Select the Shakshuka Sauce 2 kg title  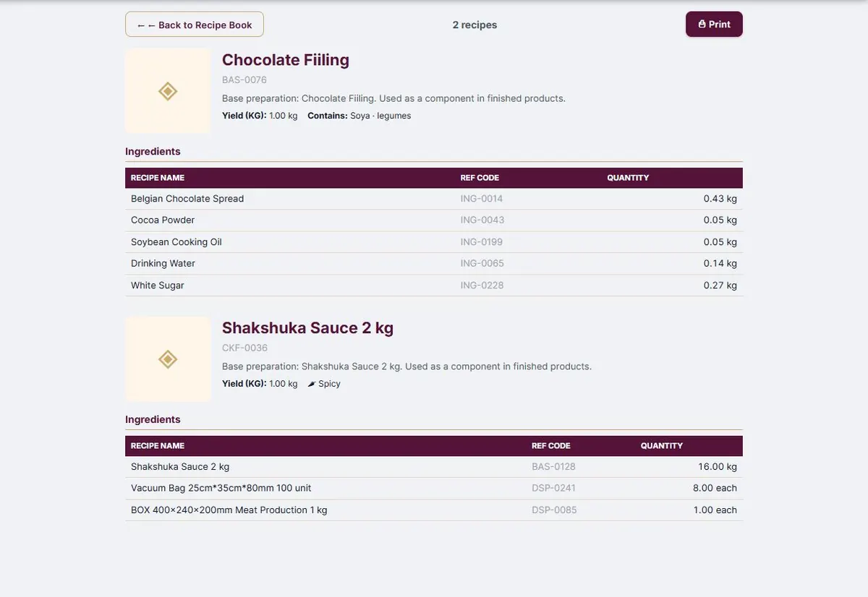coord(307,328)
